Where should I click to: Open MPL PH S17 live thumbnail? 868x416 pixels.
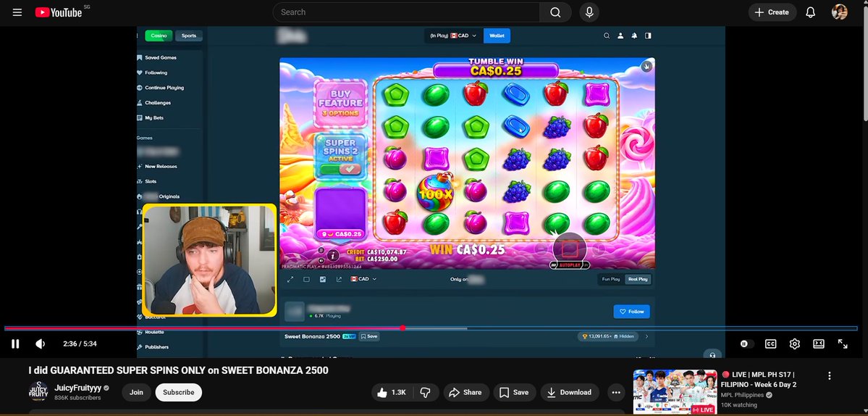click(x=675, y=391)
